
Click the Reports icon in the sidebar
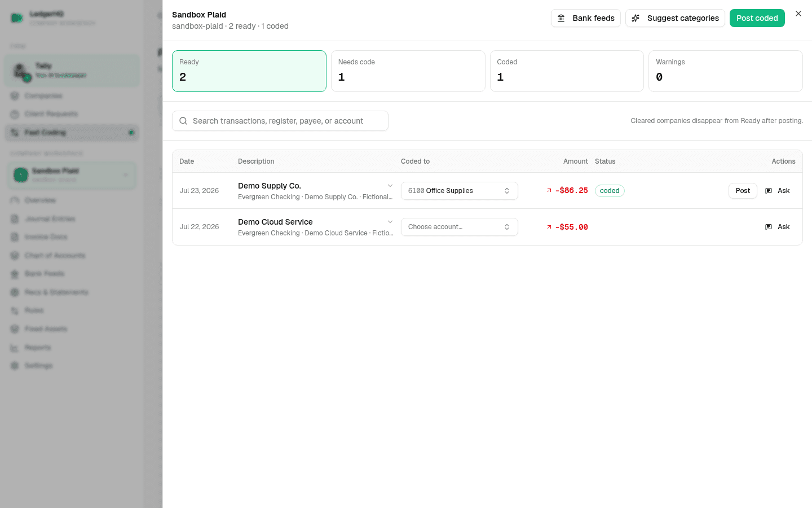tap(15, 348)
